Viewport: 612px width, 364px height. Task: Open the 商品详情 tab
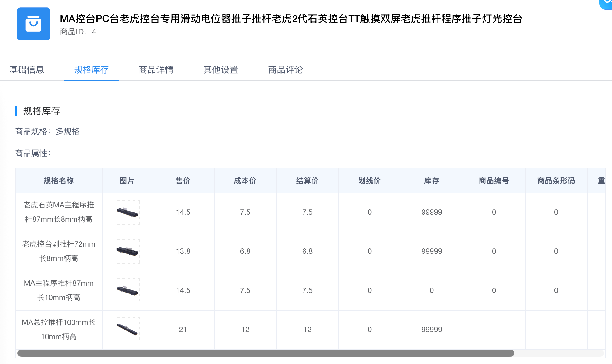point(156,70)
